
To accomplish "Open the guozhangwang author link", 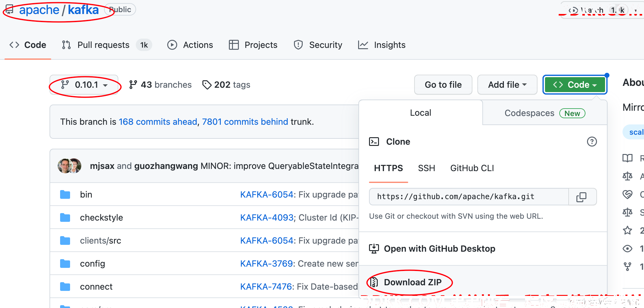I will point(166,166).
